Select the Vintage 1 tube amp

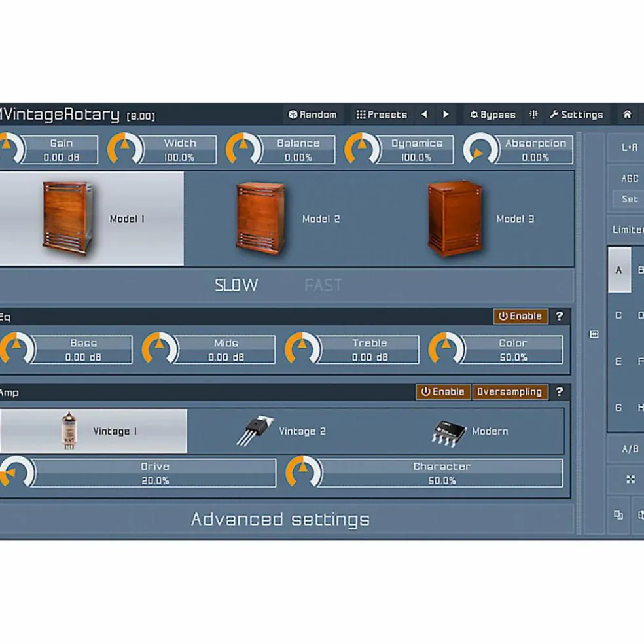pyautogui.click(x=94, y=431)
